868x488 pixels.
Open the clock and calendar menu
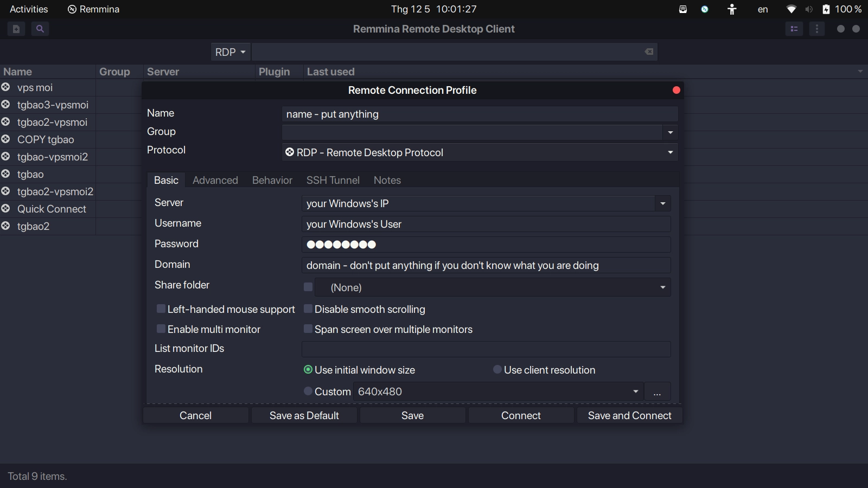point(434,9)
